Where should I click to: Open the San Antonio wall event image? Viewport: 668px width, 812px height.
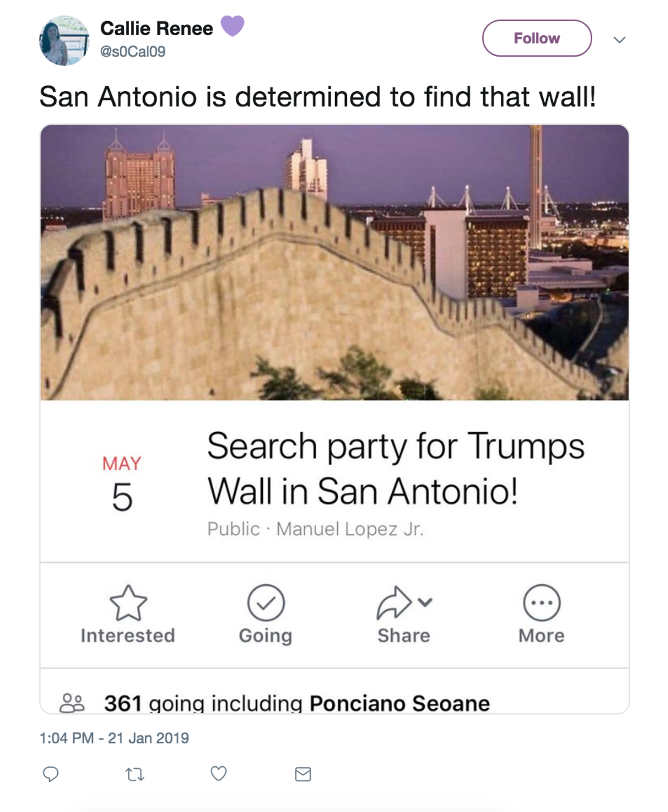point(335,262)
